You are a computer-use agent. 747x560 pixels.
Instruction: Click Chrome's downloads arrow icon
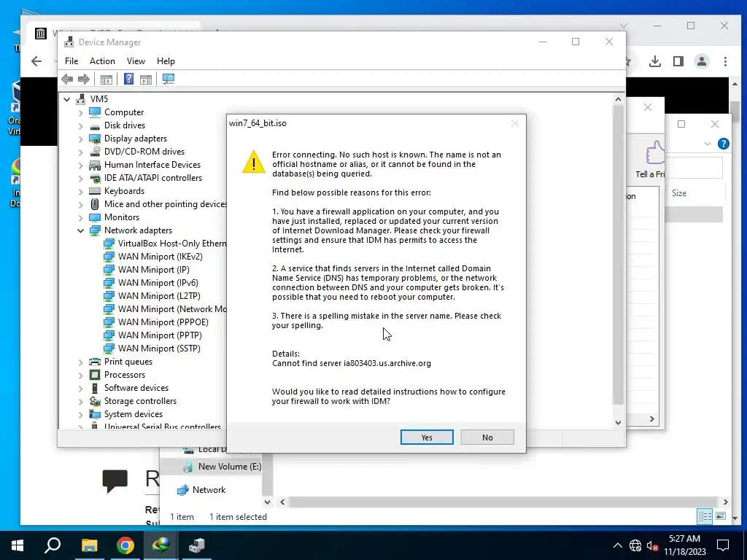655,61
